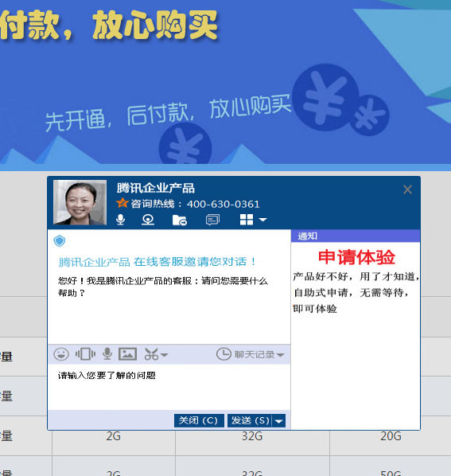Expand the send options arrow beside 发送
Image resolution: width=451 pixels, height=476 pixels.
click(278, 421)
